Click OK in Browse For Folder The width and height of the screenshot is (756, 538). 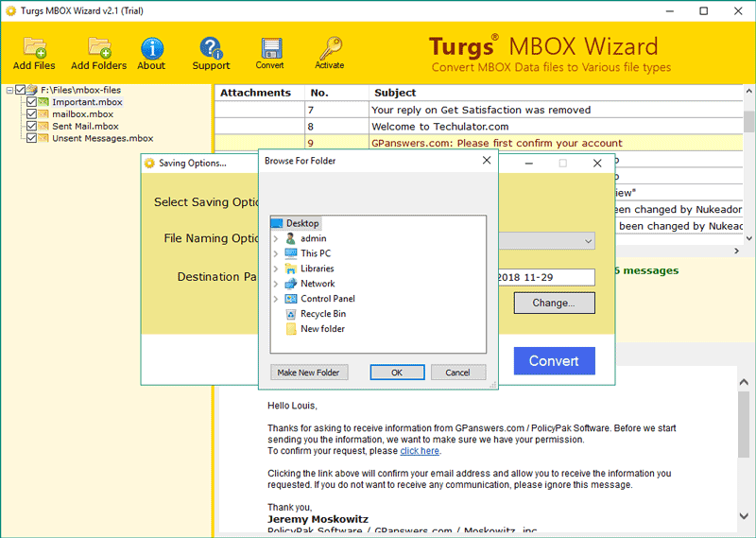pyautogui.click(x=397, y=373)
